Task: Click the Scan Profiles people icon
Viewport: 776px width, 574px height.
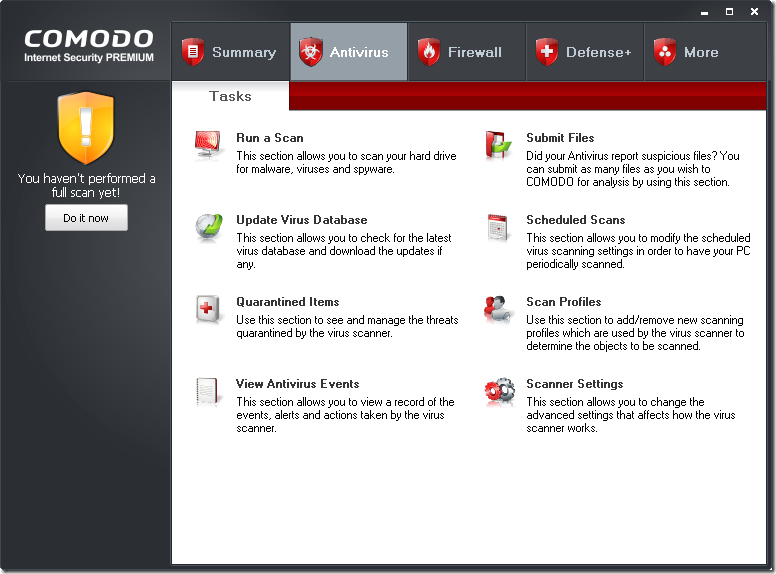Action: [497, 309]
